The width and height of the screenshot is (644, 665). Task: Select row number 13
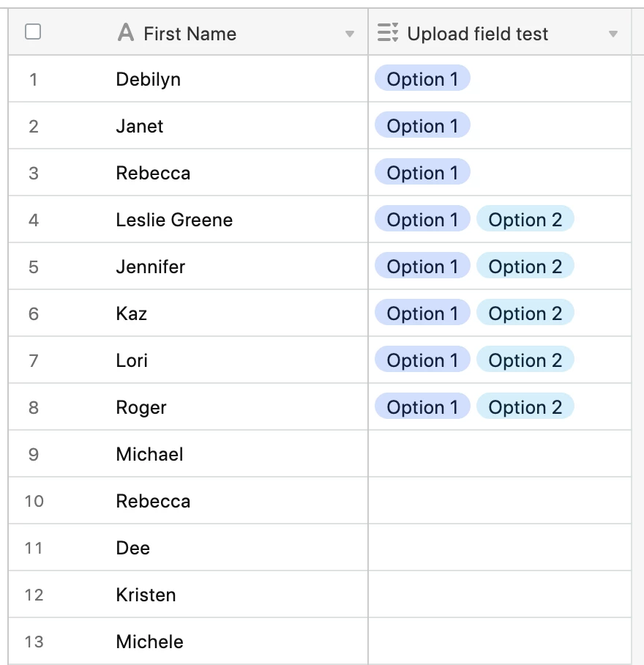point(34,642)
